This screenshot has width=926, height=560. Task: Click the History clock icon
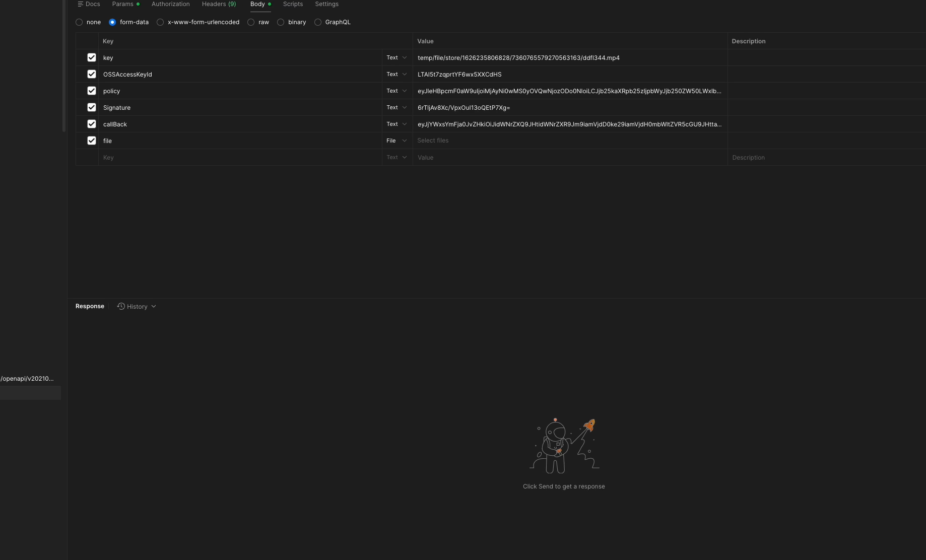point(121,306)
